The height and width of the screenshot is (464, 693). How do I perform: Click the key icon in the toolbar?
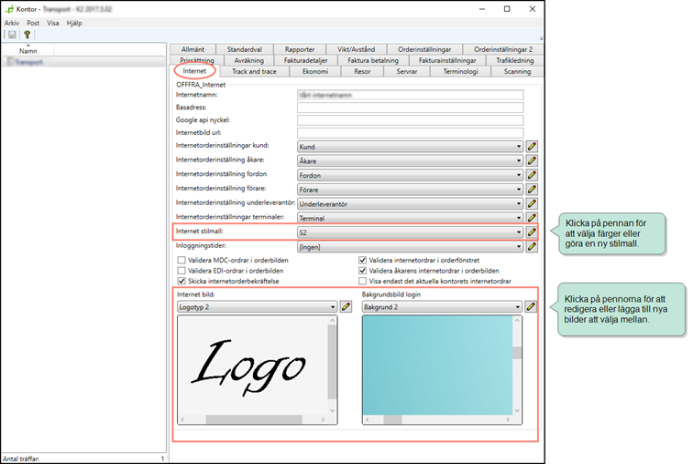[x=28, y=34]
